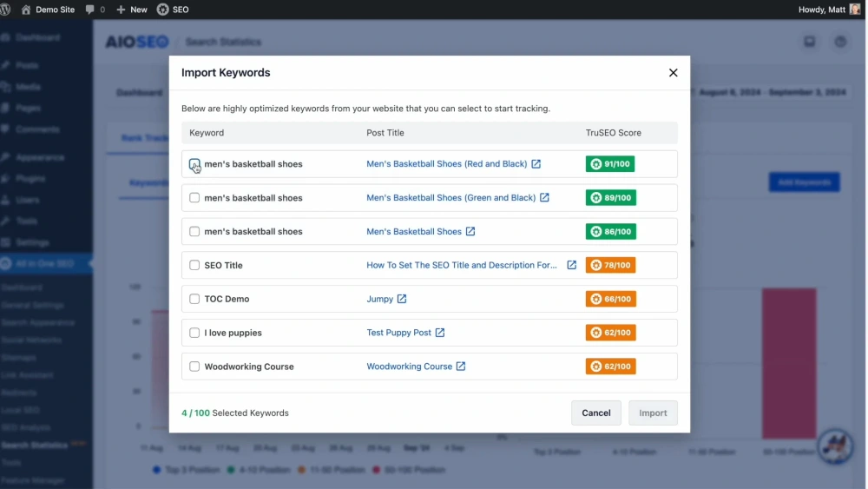Open the SEO menu in admin bar

point(173,10)
